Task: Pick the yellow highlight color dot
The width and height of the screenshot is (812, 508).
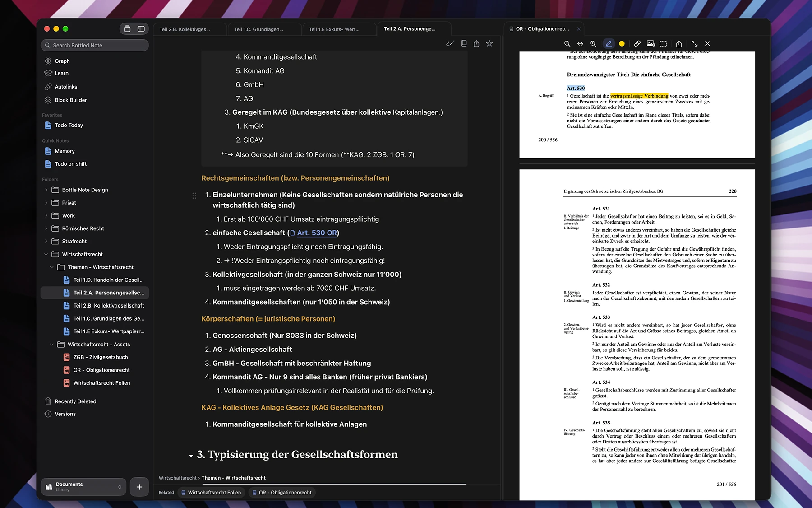Action: click(x=622, y=44)
